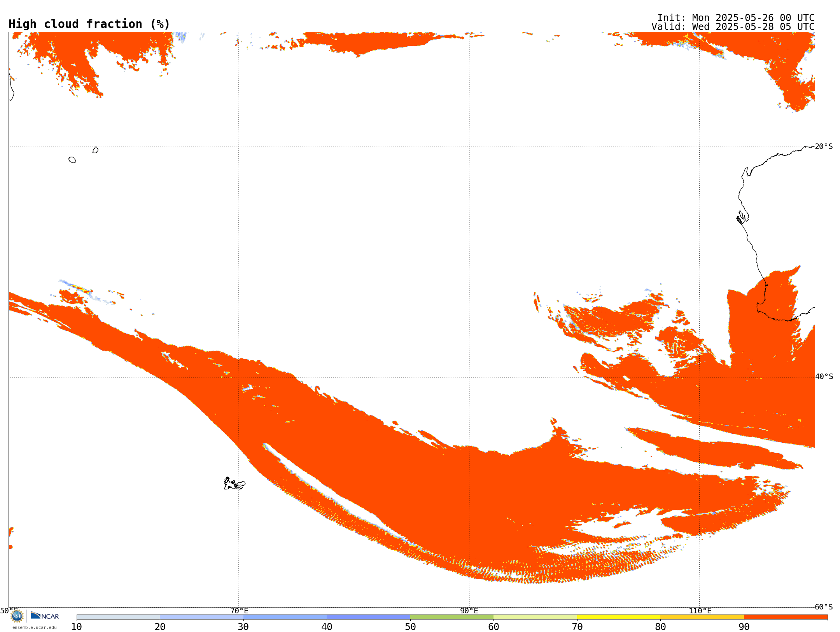The width and height of the screenshot is (840, 632).
Task: Click the 90°E longitude label
Action: click(x=469, y=611)
